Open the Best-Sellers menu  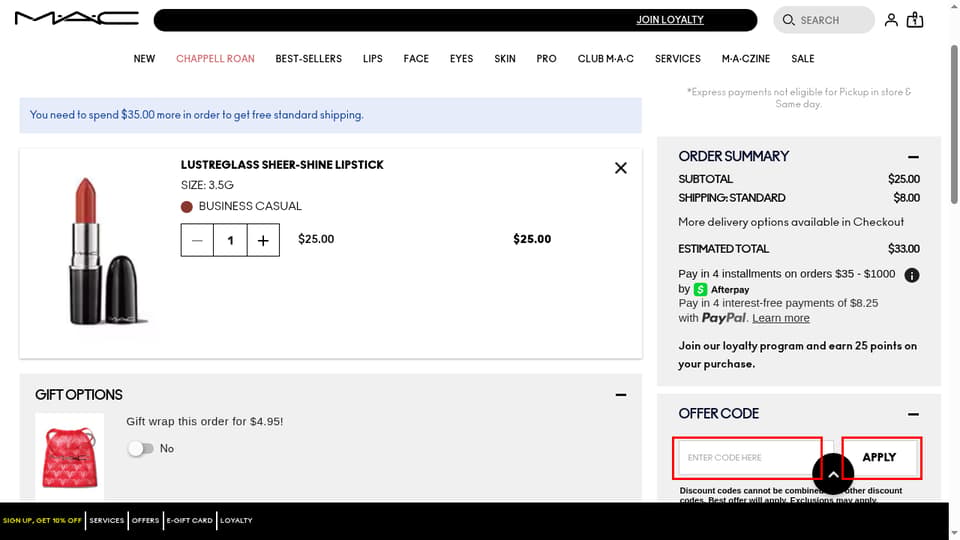coord(309,59)
